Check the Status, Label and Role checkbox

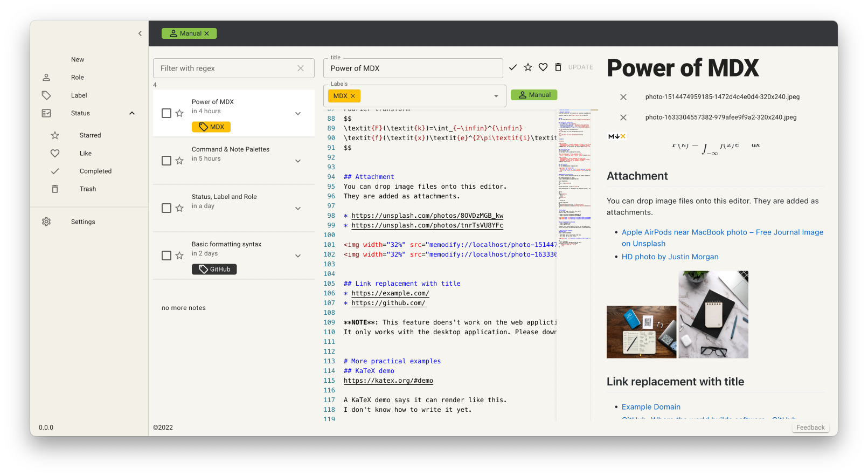tap(166, 208)
